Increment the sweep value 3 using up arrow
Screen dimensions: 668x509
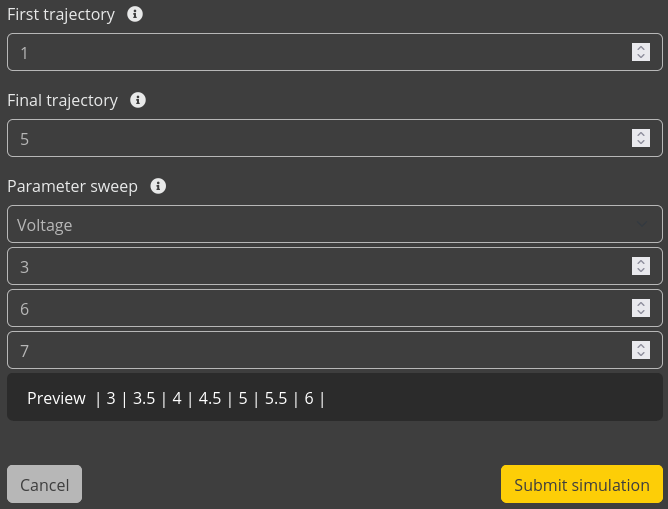(x=641, y=262)
